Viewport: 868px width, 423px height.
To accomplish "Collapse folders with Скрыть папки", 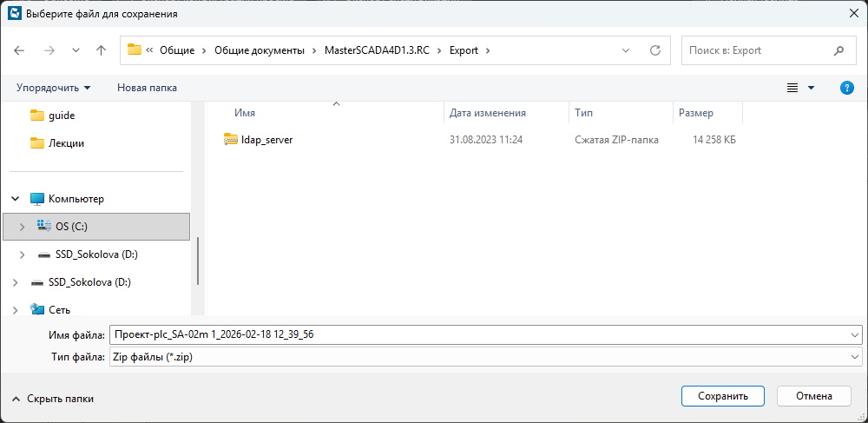I will coord(53,398).
